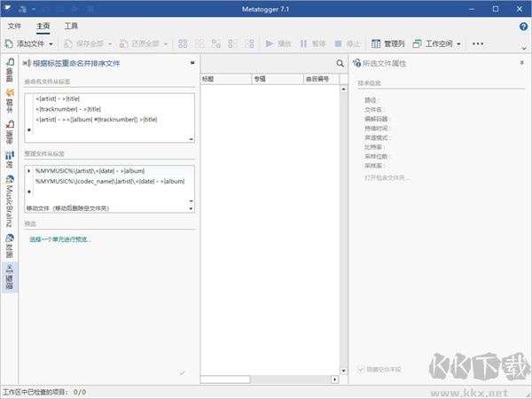Viewport: 532px width, 399px height.
Task: Click the file list scroll-up arrow
Action: pos(343,89)
